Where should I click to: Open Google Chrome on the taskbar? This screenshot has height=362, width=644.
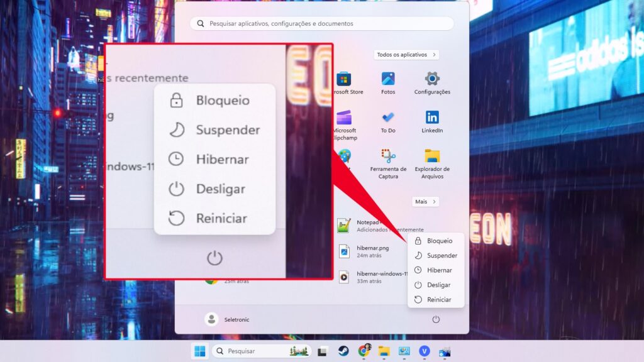tap(362, 351)
